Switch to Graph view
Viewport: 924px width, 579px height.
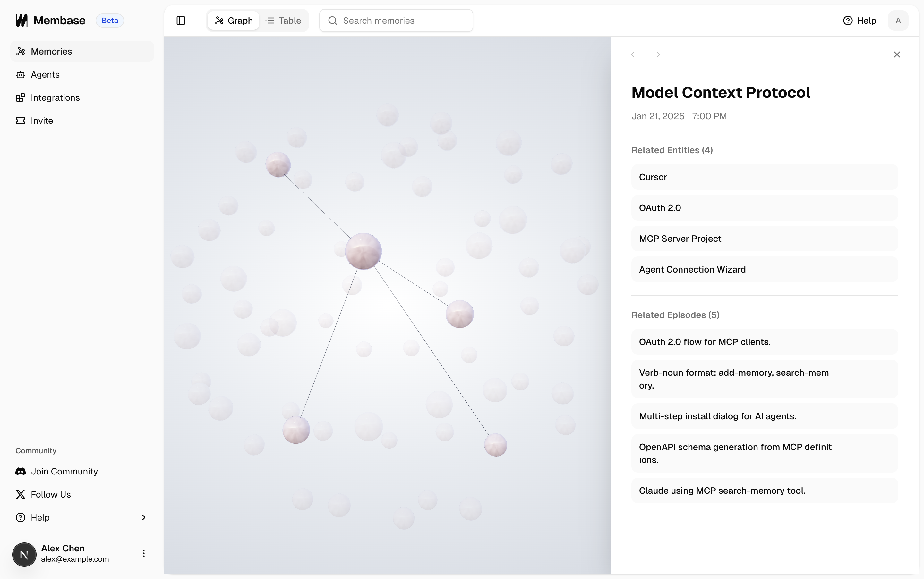coord(233,20)
